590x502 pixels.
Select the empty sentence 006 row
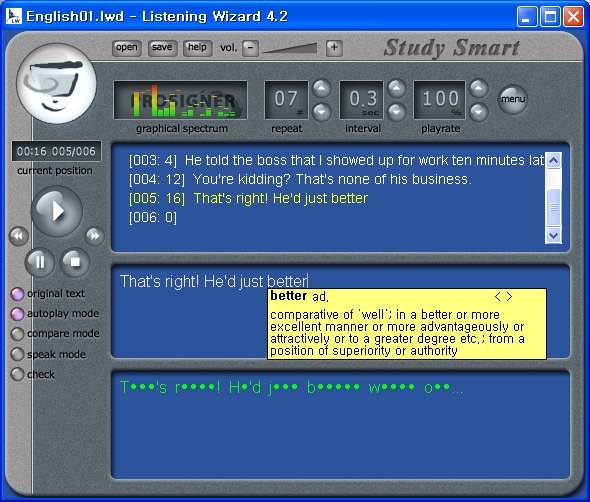click(152, 217)
